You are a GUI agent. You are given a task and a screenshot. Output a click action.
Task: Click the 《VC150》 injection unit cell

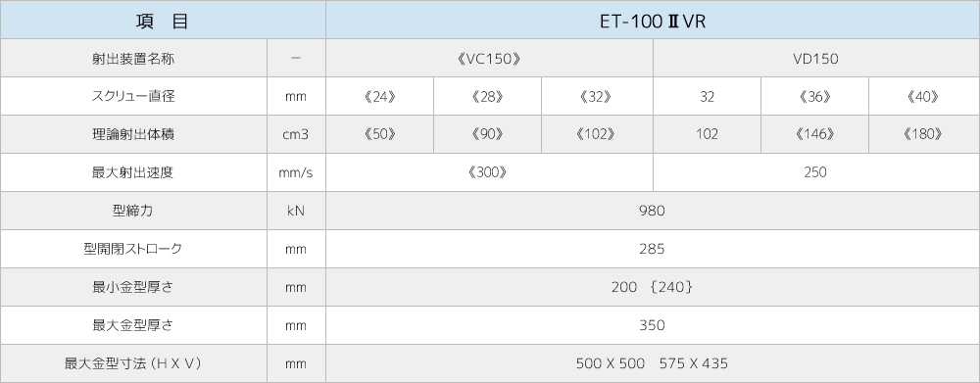489,58
